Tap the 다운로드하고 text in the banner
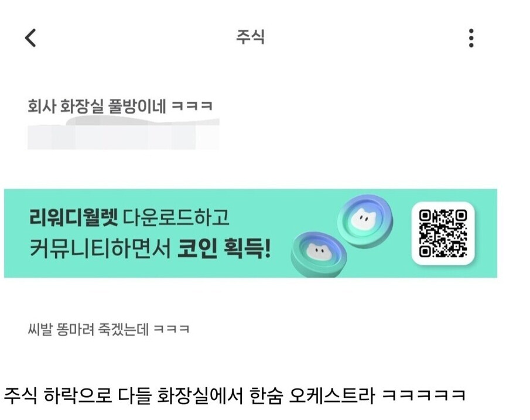The height and width of the screenshot is (420, 530). (x=176, y=217)
